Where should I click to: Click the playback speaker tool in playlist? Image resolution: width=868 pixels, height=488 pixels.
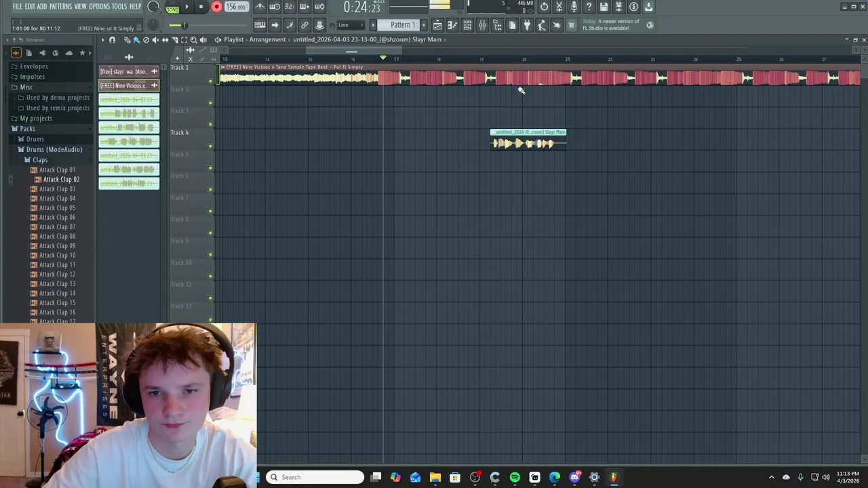(x=203, y=40)
